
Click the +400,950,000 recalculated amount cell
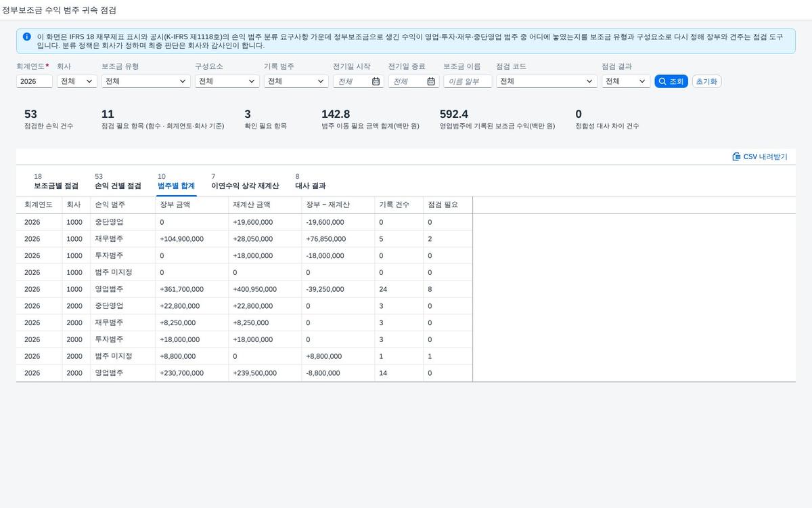coord(265,289)
